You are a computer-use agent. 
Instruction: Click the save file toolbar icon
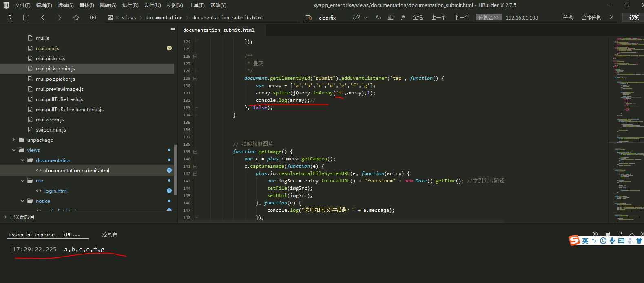click(26, 18)
